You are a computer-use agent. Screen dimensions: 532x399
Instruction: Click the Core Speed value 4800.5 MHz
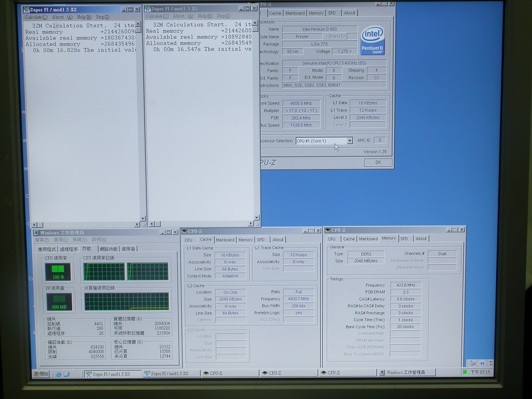tap(301, 103)
